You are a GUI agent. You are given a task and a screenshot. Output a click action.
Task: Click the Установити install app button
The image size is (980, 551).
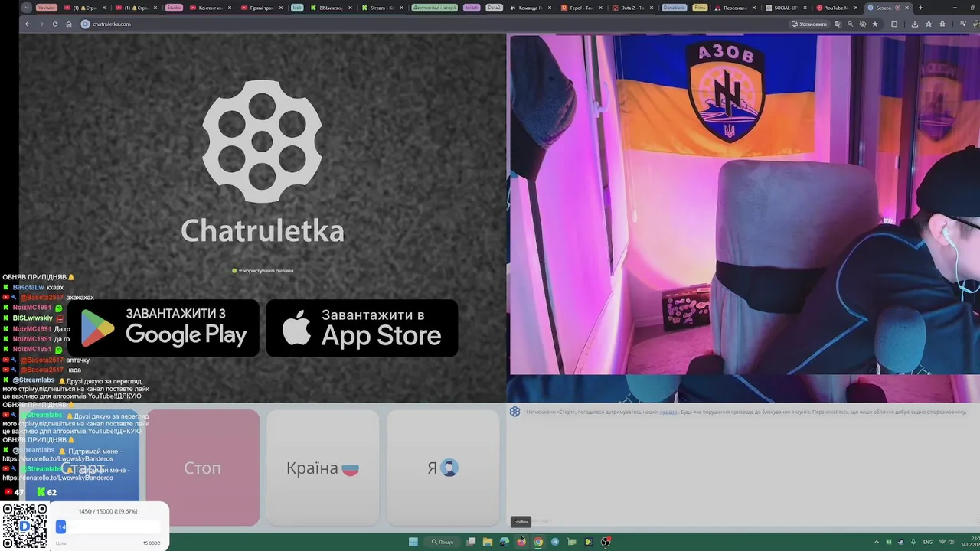[809, 24]
